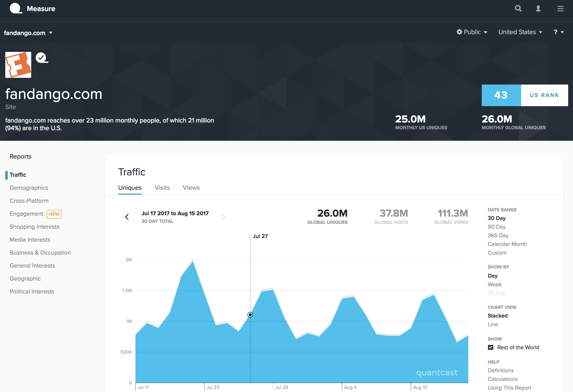573x392 pixels.
Task: Select the 365 Day date range
Action: (498, 235)
